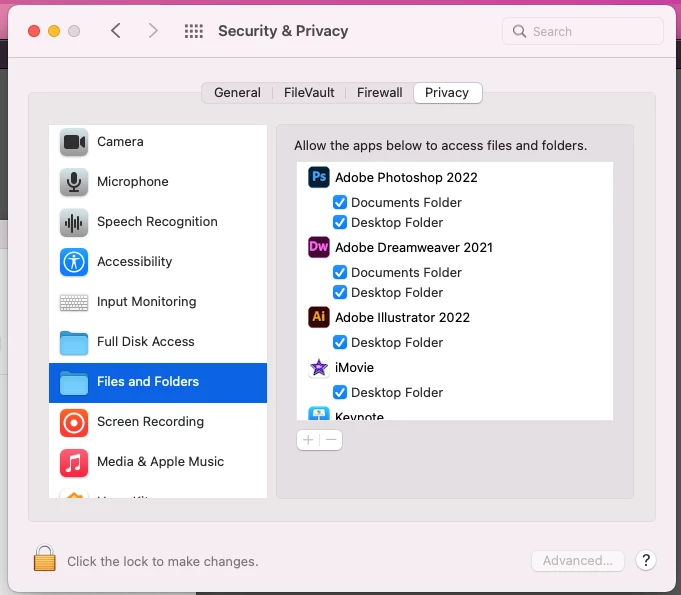The image size is (681, 595).
Task: Select Media & Apple Music label
Action: 160,461
